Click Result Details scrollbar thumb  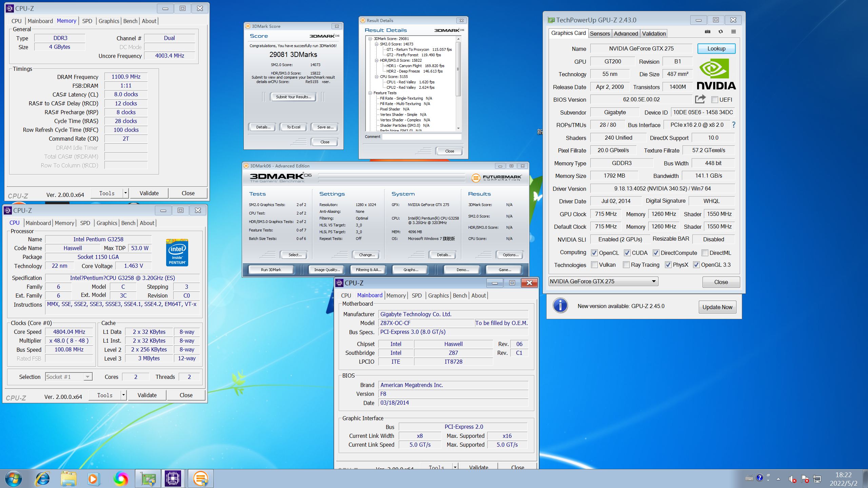[458, 69]
